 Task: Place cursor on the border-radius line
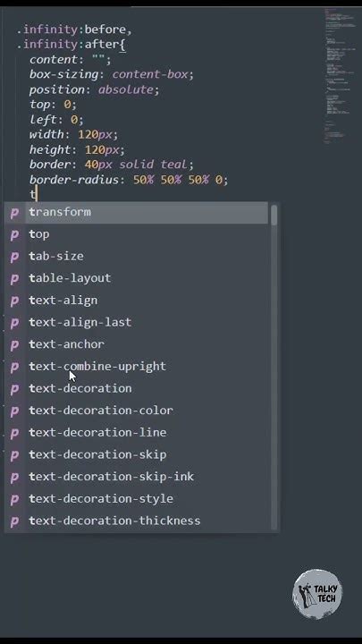129,180
